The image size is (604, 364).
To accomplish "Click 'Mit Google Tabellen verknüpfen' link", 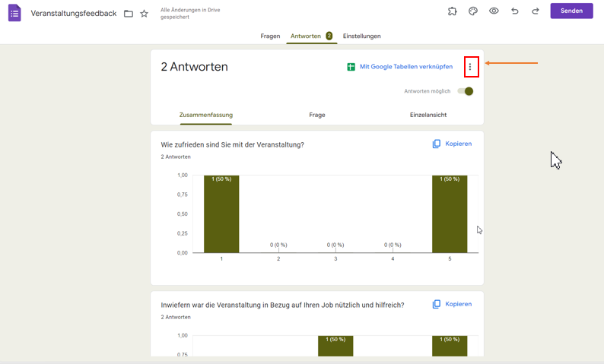I will 406,67.
